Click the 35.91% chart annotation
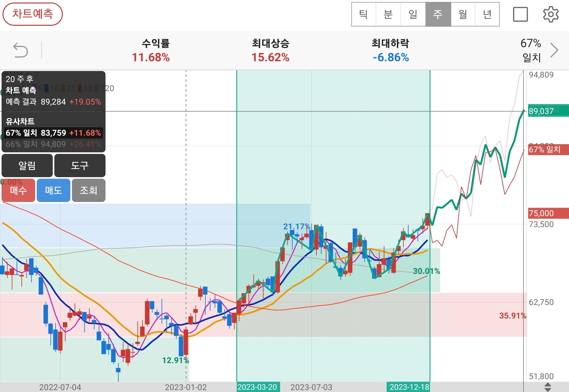The image size is (569, 392). pos(513,316)
